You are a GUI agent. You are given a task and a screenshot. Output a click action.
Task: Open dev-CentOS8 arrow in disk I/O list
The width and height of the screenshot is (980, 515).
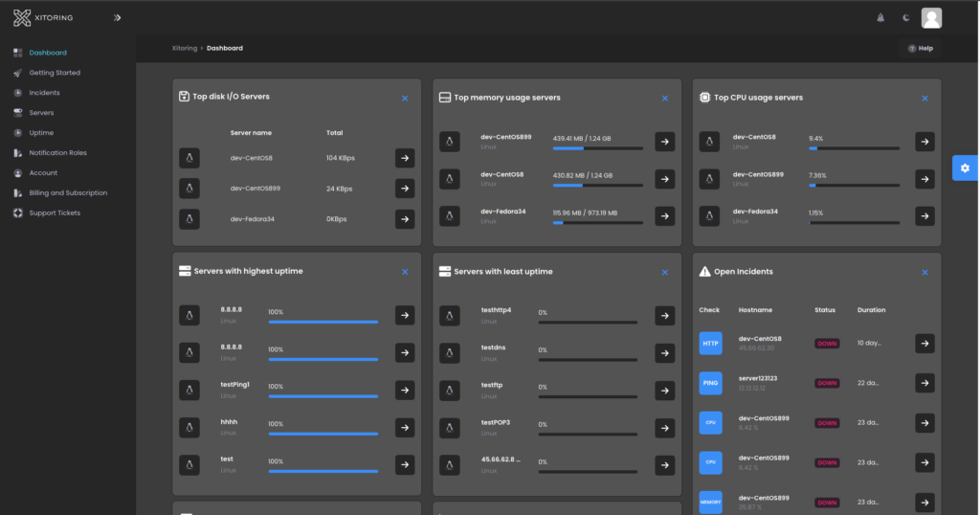(x=405, y=158)
